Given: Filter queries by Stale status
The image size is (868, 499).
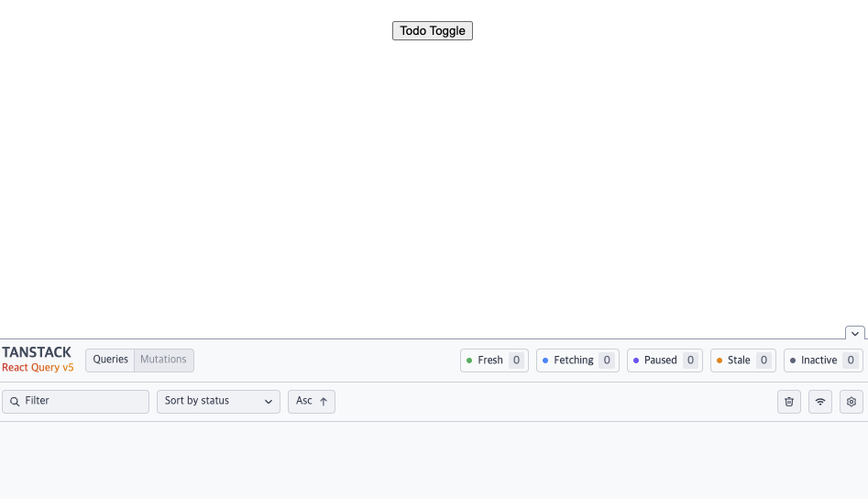Looking at the screenshot, I should [x=743, y=360].
